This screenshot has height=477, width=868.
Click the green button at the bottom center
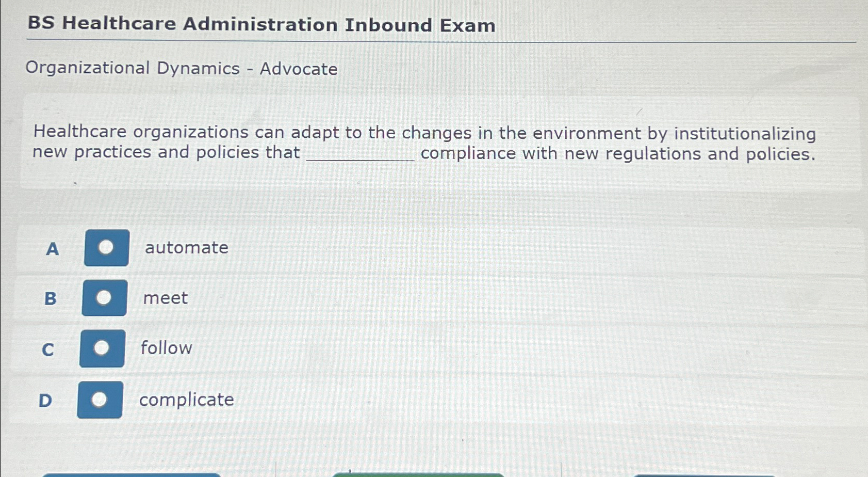point(419,474)
